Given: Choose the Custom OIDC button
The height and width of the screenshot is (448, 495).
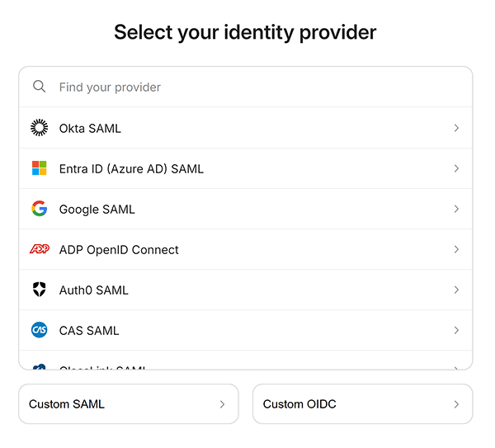Looking at the screenshot, I should [x=363, y=404].
